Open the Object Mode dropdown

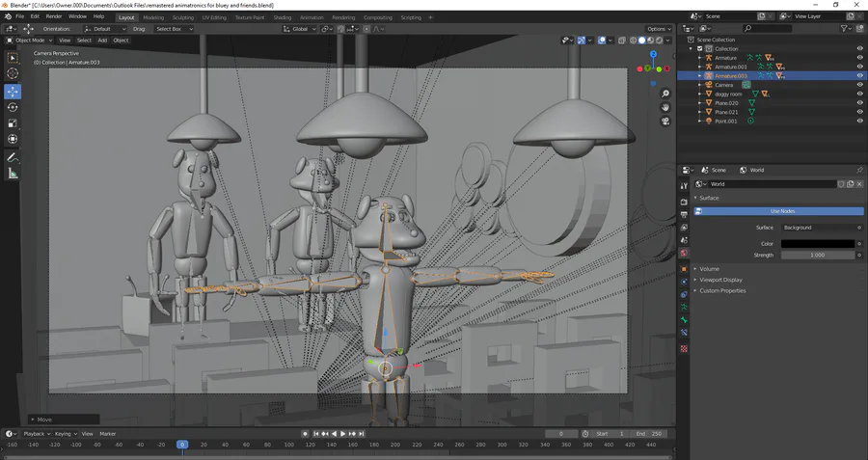29,41
